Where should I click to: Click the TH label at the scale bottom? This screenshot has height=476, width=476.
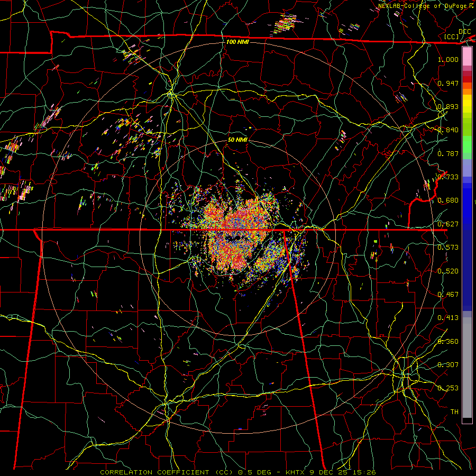[x=454, y=412]
